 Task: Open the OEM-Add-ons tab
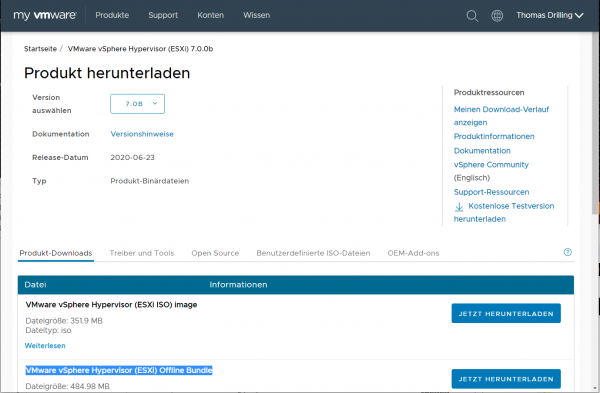[x=413, y=253]
